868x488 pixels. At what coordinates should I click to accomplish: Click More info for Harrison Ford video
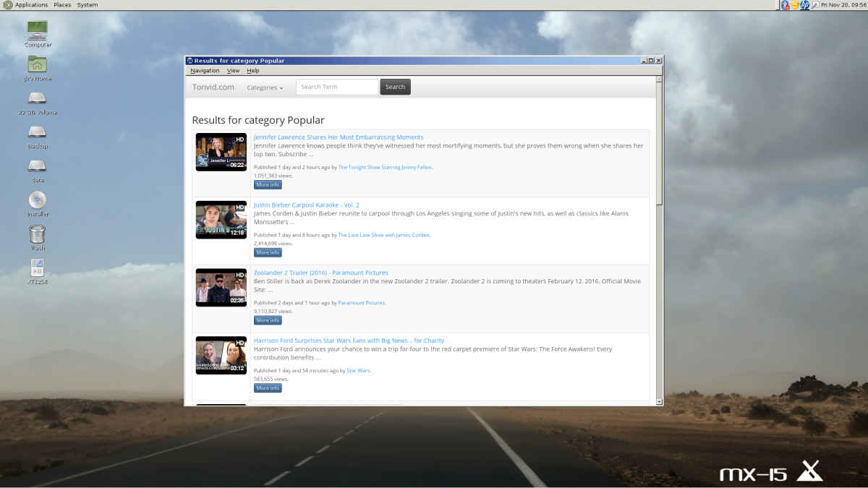coord(268,388)
